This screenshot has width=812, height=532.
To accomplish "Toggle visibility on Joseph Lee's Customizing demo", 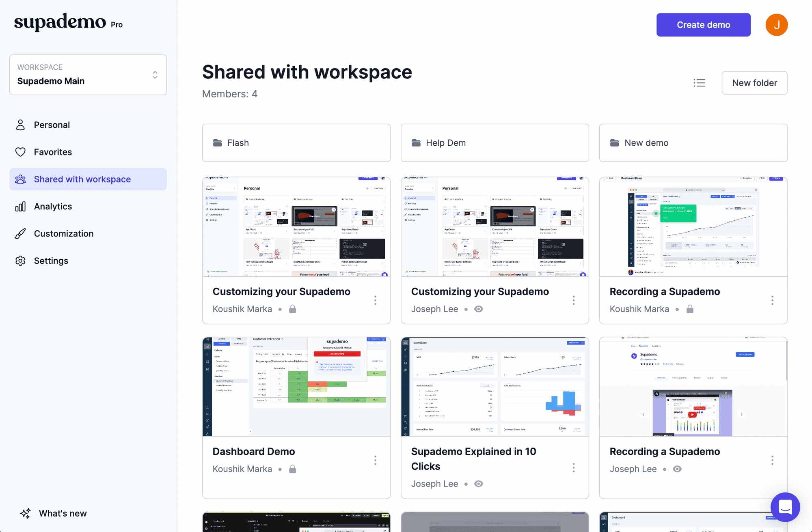I will coord(478,309).
